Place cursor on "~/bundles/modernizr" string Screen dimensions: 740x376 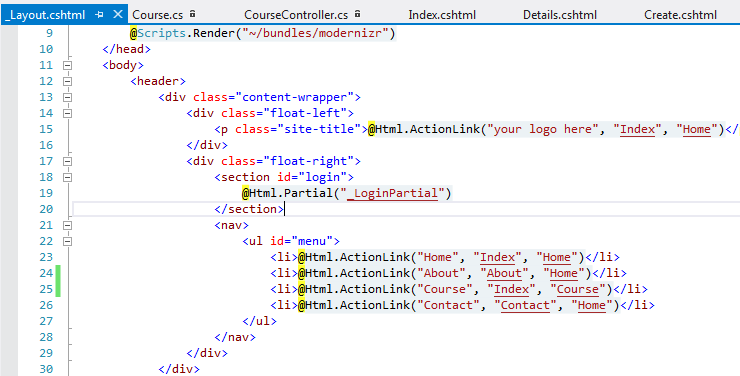314,33
